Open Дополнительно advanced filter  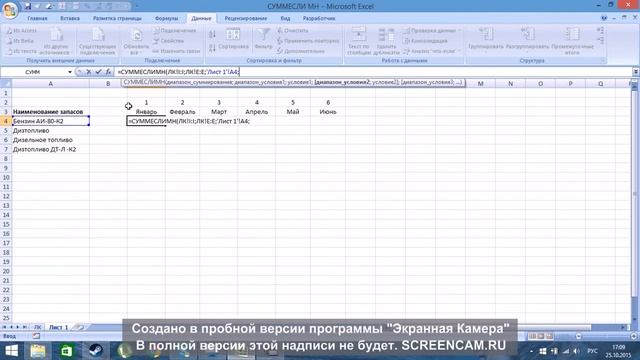[301, 51]
